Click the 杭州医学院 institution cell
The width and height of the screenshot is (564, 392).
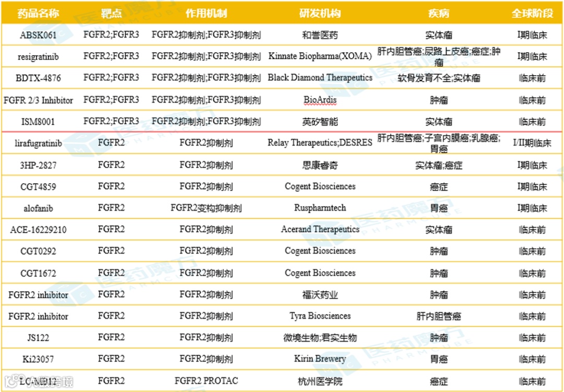(320, 381)
